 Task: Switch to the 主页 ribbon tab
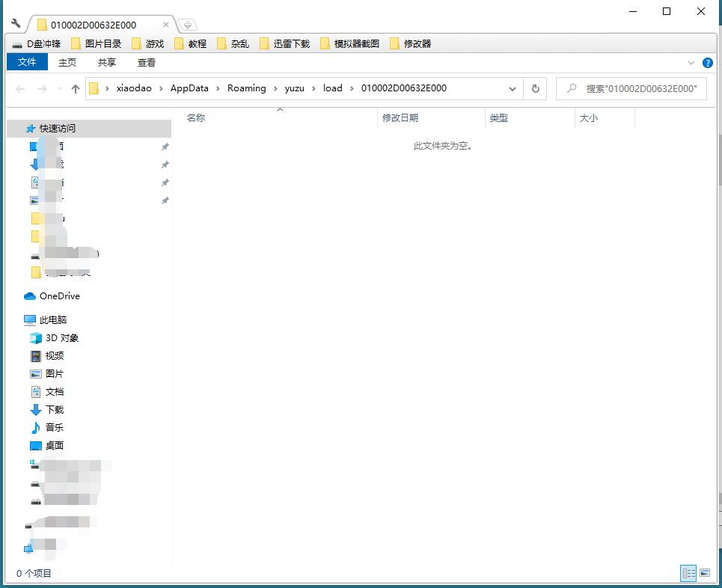(67, 62)
